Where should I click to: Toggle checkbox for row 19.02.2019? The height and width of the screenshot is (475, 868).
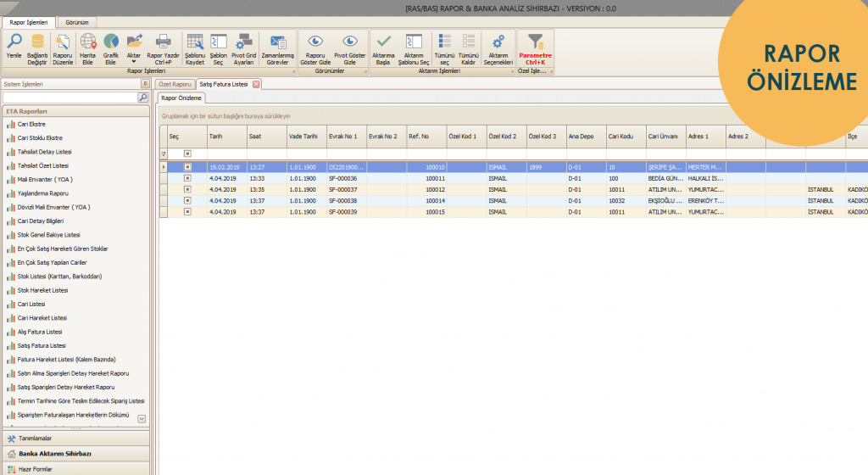187,166
